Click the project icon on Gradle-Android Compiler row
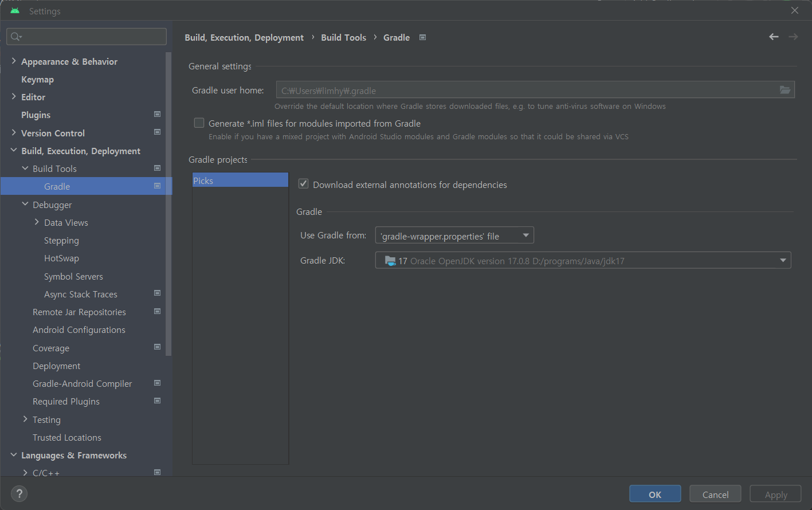The width and height of the screenshot is (812, 510). [158, 383]
